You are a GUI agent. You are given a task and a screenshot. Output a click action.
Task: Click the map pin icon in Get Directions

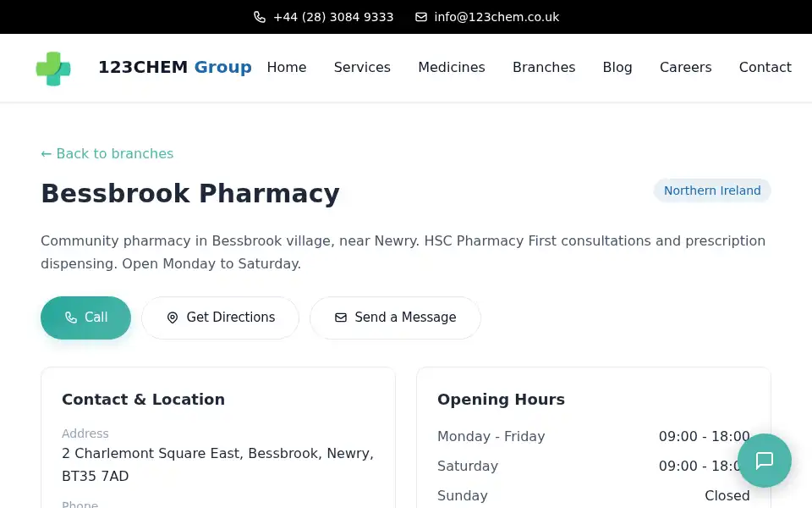point(173,317)
